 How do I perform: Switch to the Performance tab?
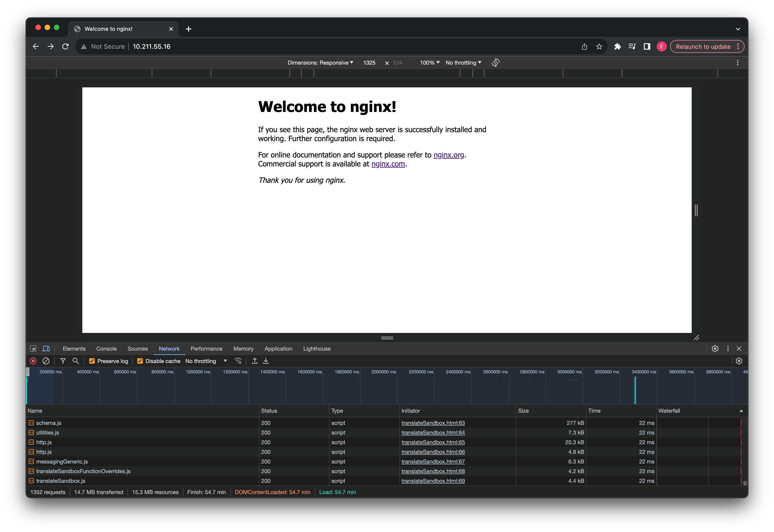click(x=206, y=349)
